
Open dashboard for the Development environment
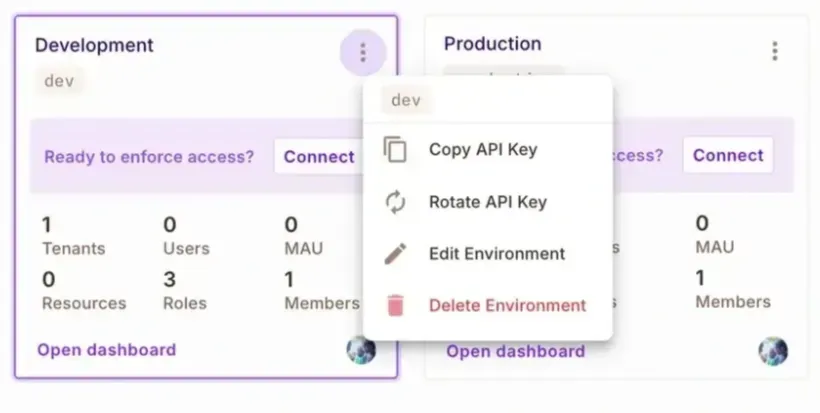click(106, 350)
